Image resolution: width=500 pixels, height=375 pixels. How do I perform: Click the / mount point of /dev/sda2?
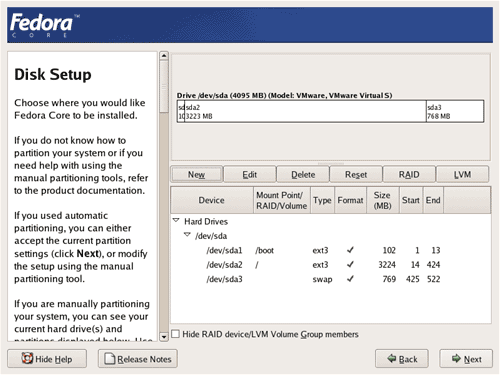pyautogui.click(x=257, y=265)
